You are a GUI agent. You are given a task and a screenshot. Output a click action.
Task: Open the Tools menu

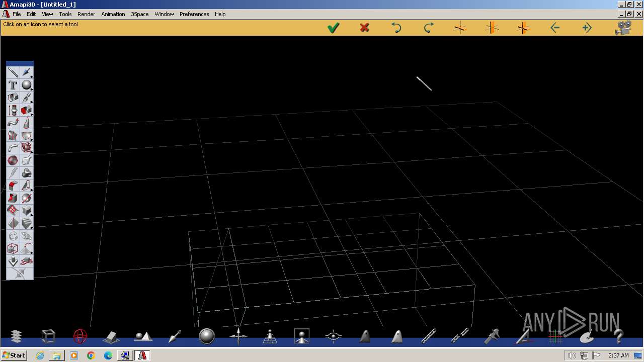tap(65, 14)
